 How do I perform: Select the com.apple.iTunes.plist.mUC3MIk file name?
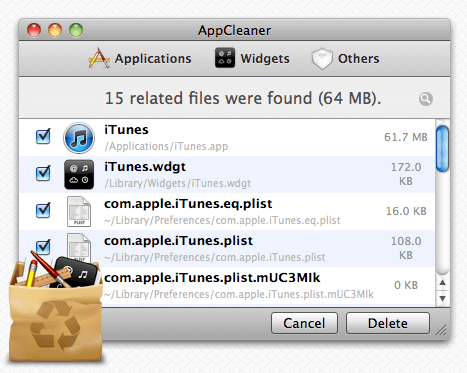[212, 278]
